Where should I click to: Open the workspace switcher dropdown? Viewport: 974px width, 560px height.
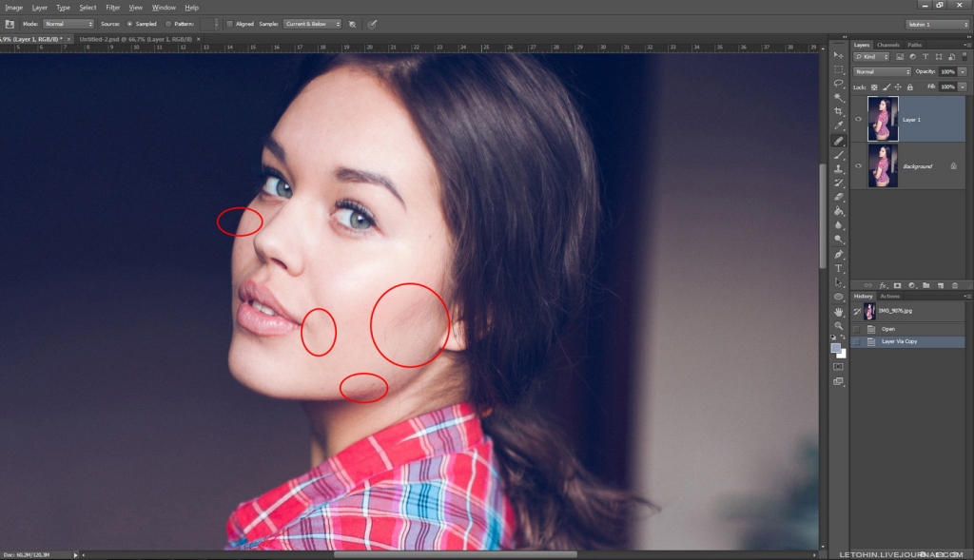(937, 24)
